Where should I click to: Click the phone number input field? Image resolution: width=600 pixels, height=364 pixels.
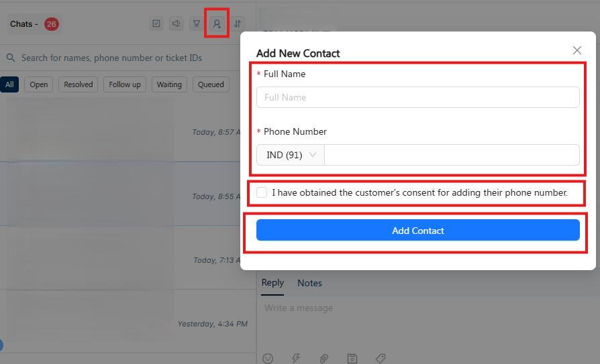(451, 155)
